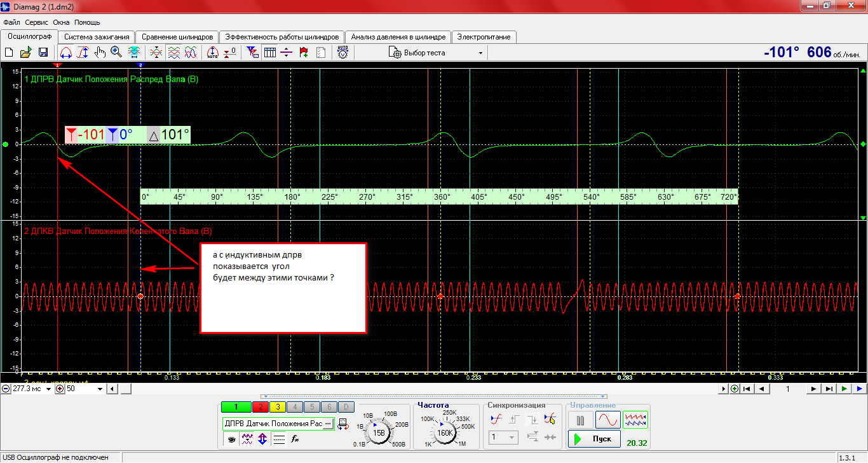
Task: Click the green play arrow in frame navigation
Action: 844,389
